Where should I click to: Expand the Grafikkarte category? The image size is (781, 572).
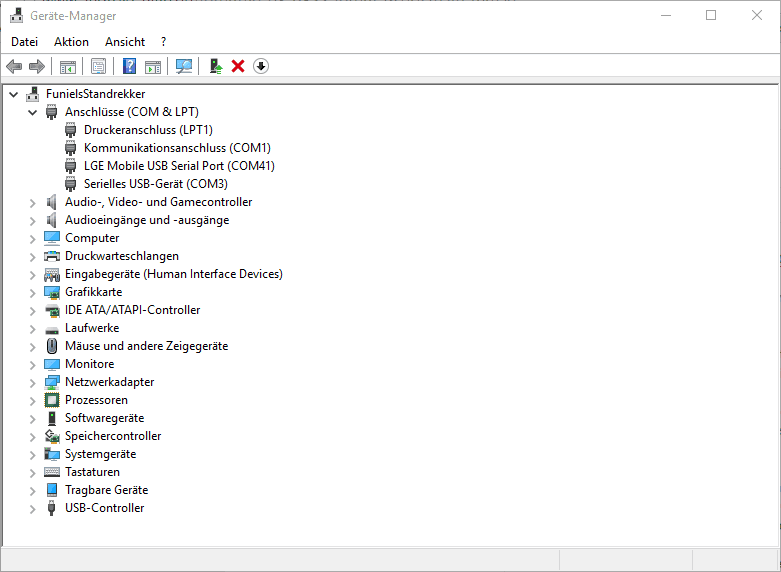tap(33, 292)
